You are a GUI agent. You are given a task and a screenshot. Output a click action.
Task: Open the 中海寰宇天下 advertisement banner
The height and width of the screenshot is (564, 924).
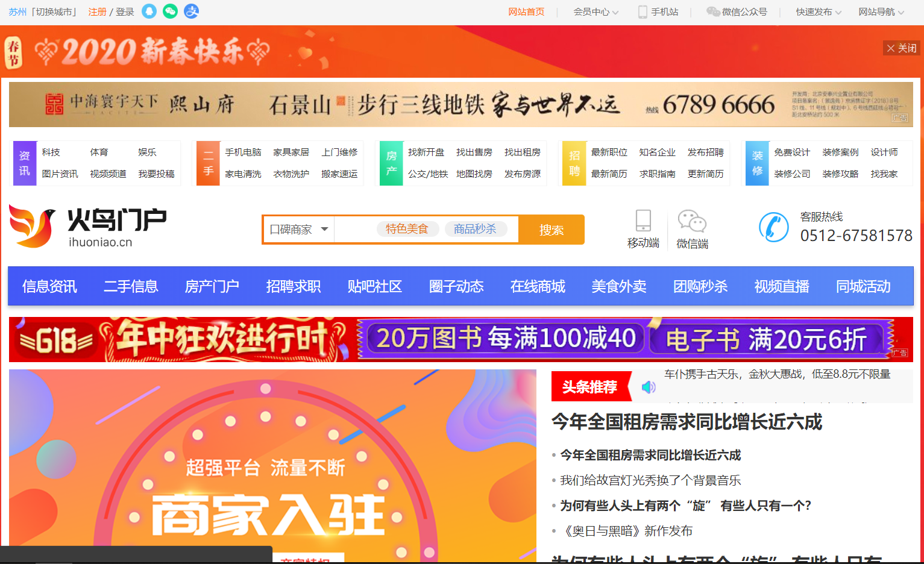pos(461,105)
